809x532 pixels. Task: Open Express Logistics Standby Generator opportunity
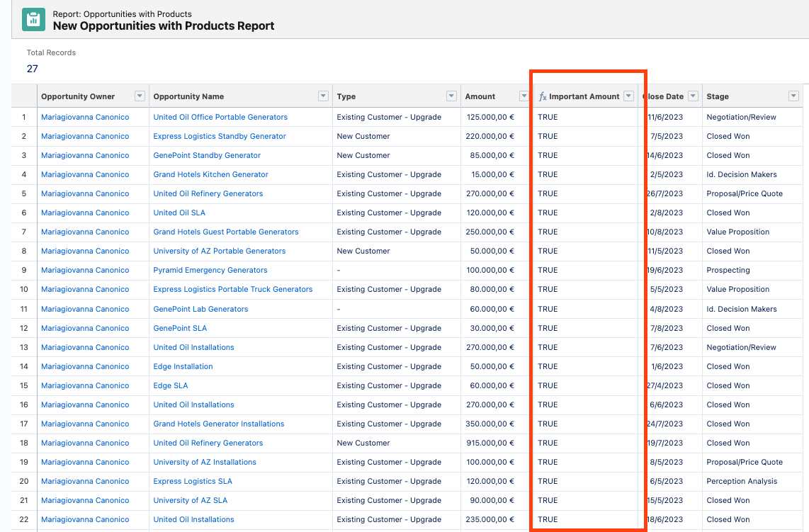220,136
